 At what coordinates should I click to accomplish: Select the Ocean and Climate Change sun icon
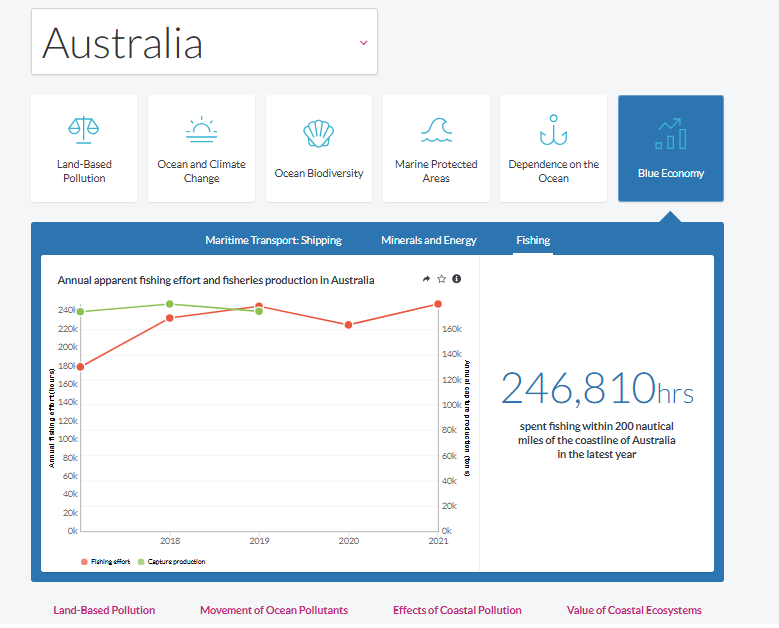(201, 130)
